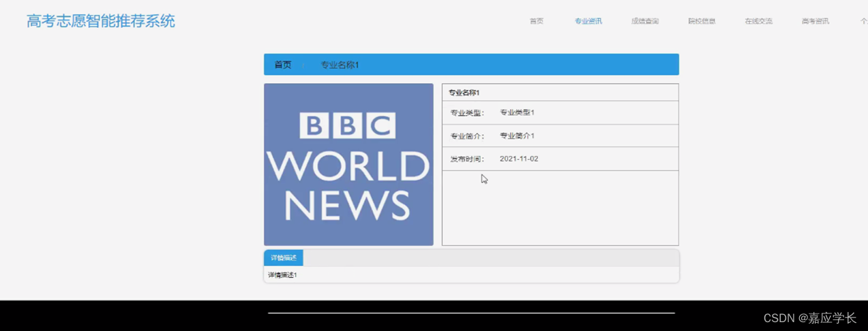Select the 详情描述 tab

coord(284,257)
